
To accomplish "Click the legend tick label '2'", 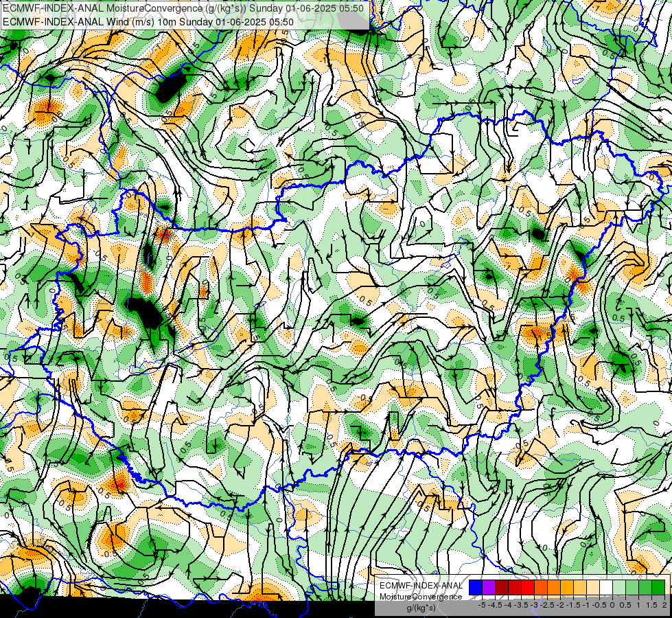I will 664,605.
